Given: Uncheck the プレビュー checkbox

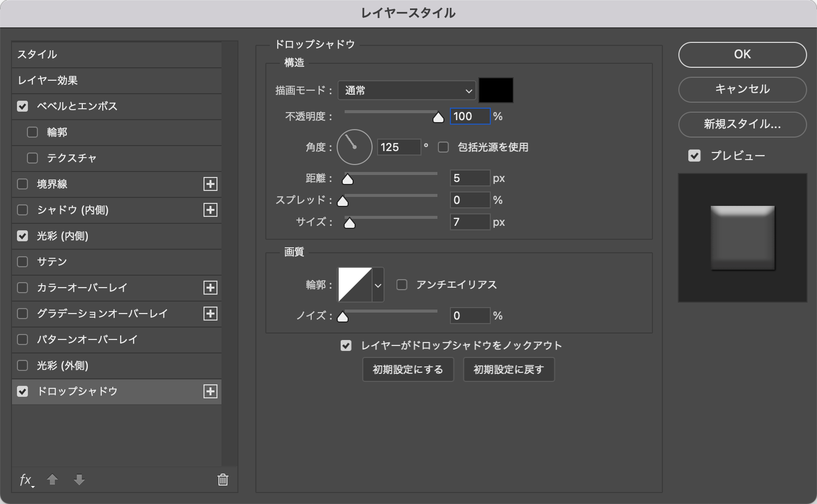Looking at the screenshot, I should click(694, 156).
